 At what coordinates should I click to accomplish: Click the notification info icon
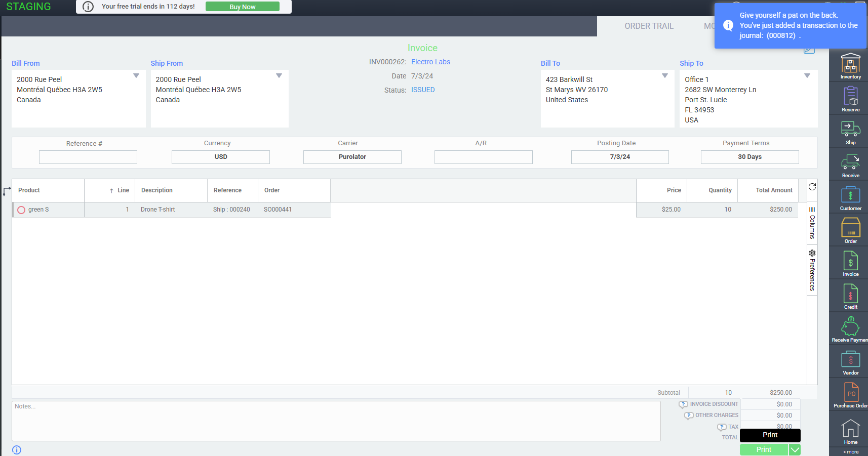[728, 25]
